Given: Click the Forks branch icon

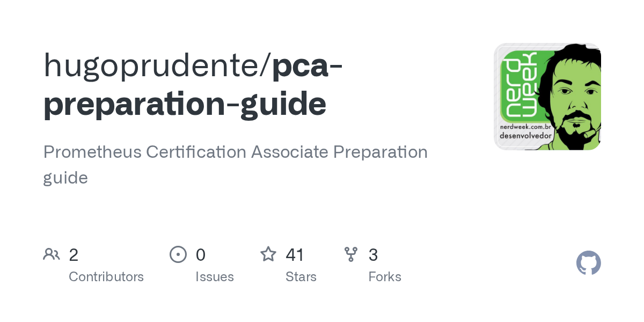Looking at the screenshot, I should 351,254.
